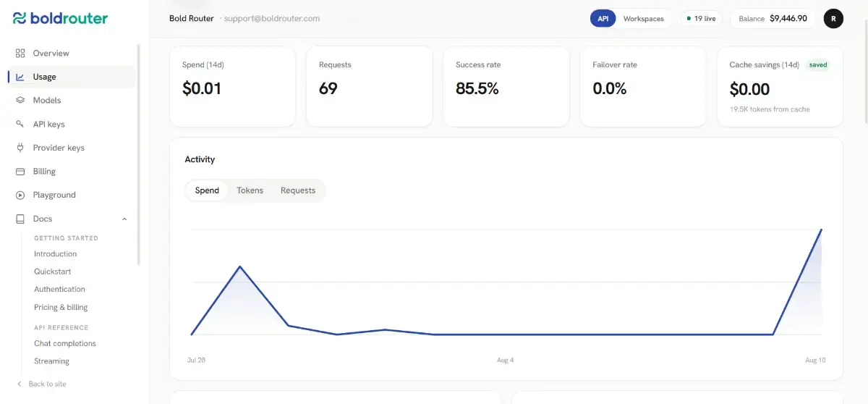Select the Requests activity tab
Screen dimensions: 868x404
click(x=298, y=190)
